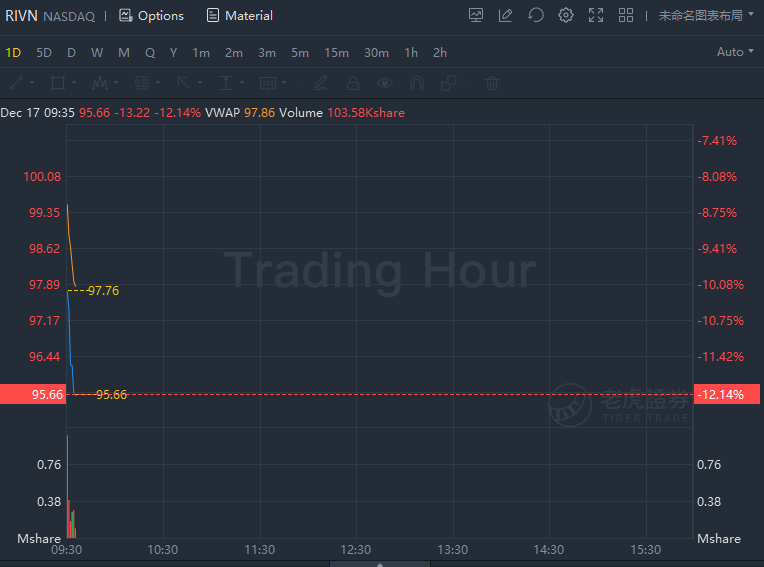This screenshot has width=764, height=567.
Task: Expand line drawing tool options arrow
Action: 32,83
